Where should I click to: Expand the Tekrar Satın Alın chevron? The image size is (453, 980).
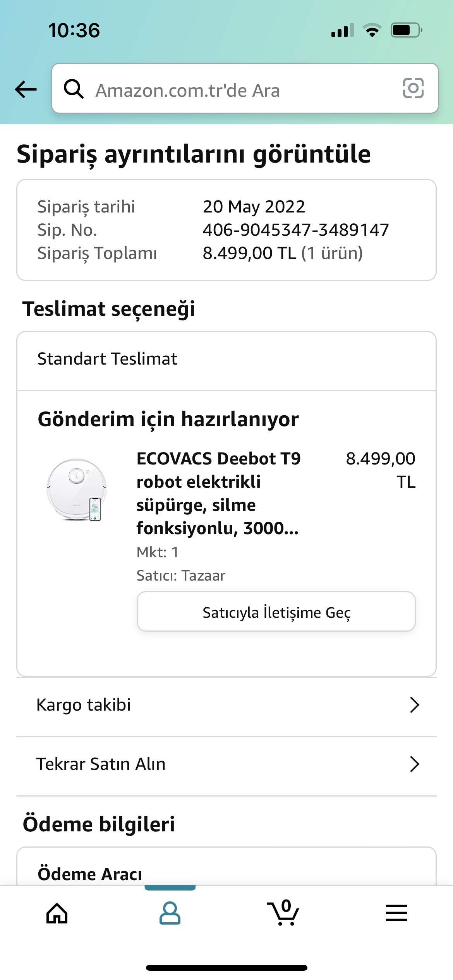click(x=415, y=764)
